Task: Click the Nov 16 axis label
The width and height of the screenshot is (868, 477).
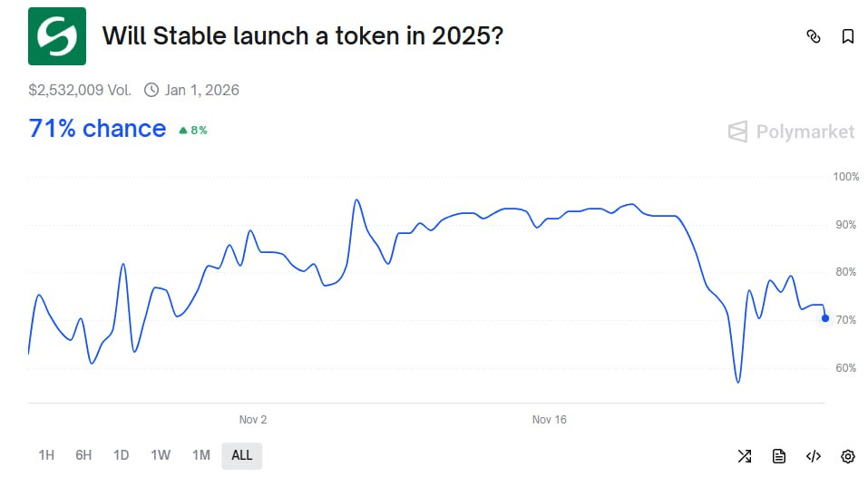Action: coord(549,420)
